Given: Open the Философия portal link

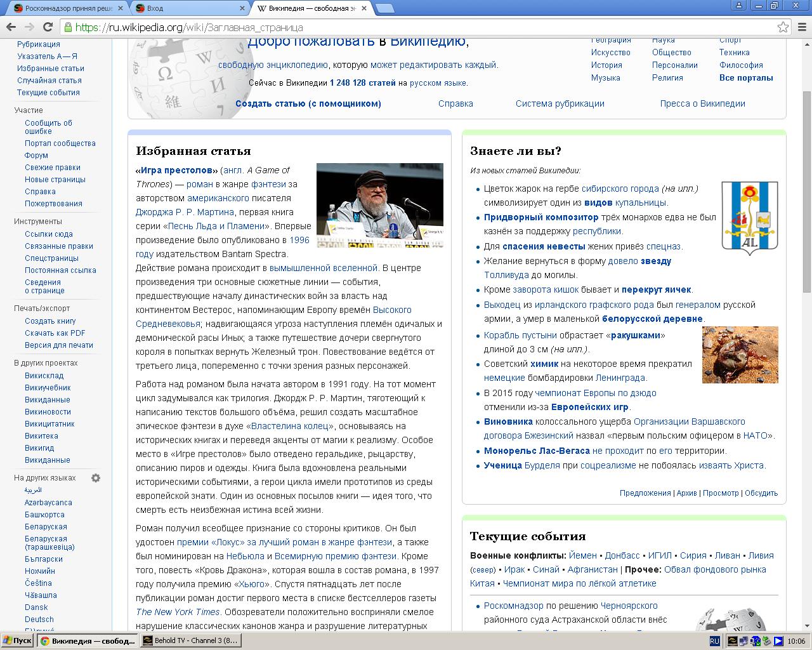Looking at the screenshot, I should point(741,65).
